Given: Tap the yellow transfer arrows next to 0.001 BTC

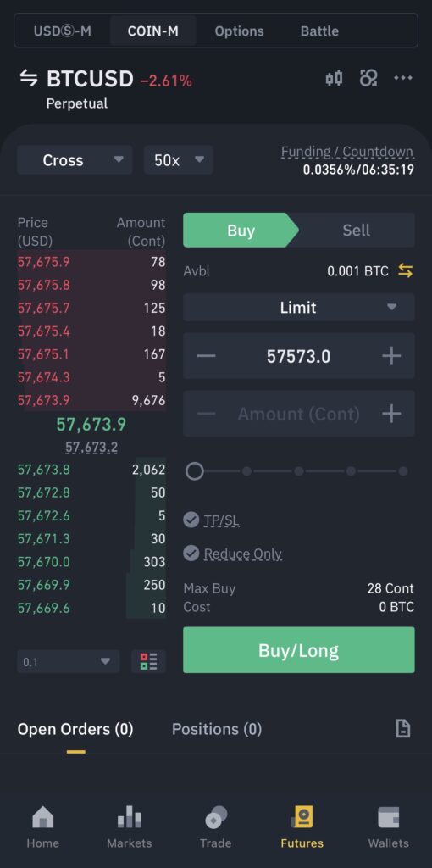Looking at the screenshot, I should pos(406,271).
